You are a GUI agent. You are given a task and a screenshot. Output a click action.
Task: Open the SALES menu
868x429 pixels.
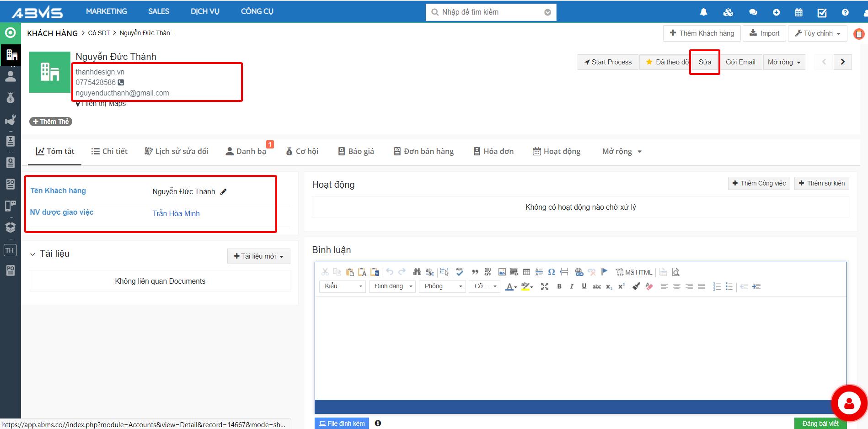[158, 11]
